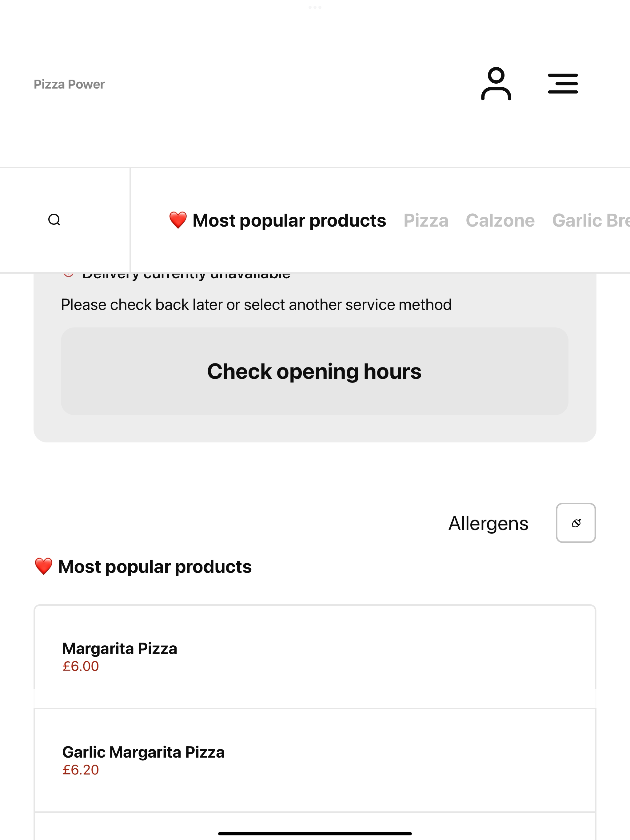Open the user account profile icon

pos(496,84)
